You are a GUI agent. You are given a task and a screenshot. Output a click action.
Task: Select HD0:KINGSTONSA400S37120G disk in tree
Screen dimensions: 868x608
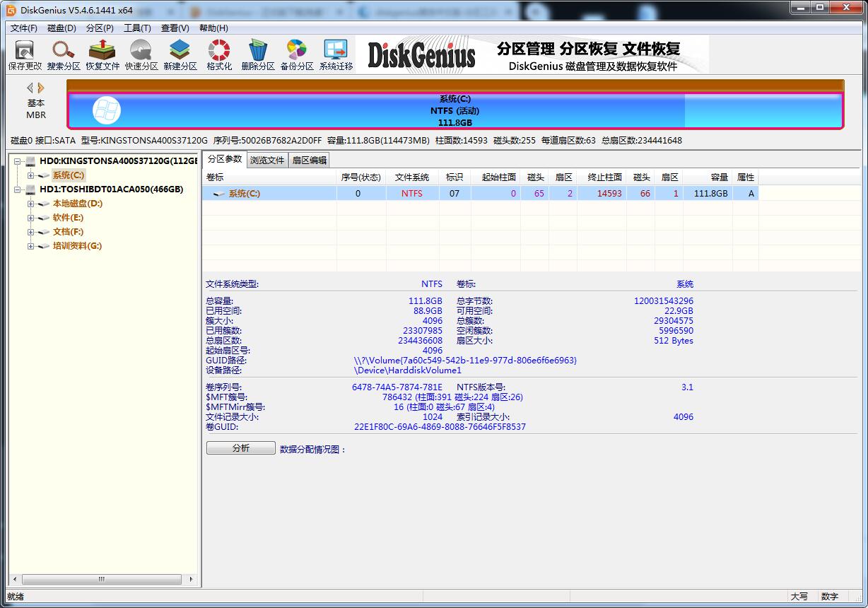[x=118, y=161]
